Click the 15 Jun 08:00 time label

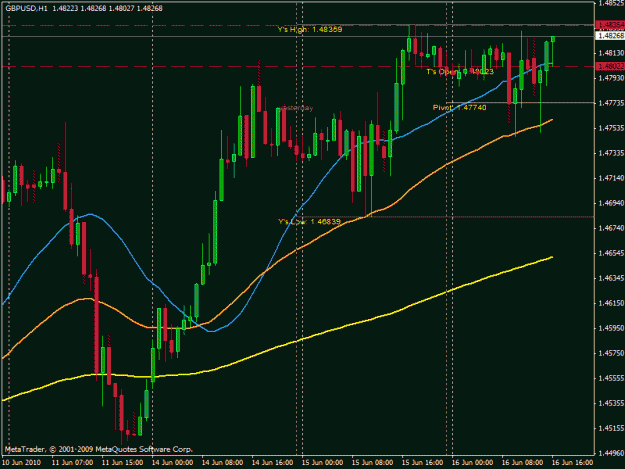(x=372, y=462)
